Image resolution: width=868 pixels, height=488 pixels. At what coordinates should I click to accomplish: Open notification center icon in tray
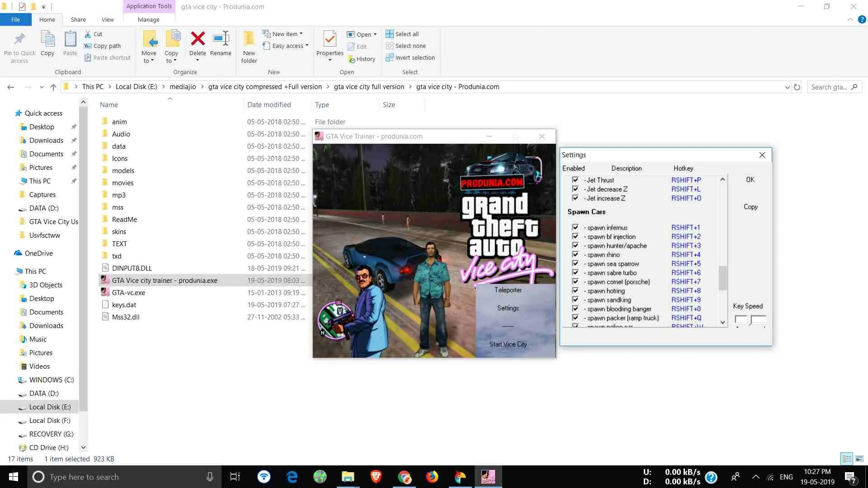(850, 477)
